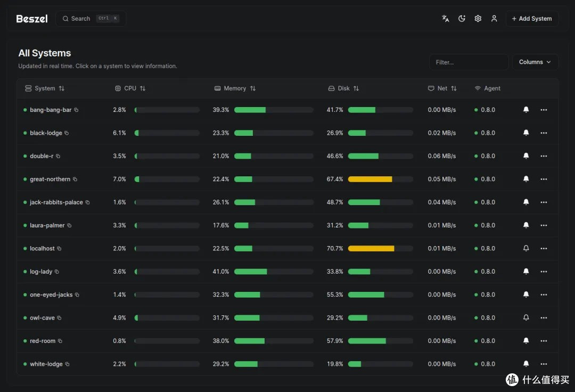Copy hostname icon next to great-northern
Screen dimensions: 575x392
click(x=75, y=179)
